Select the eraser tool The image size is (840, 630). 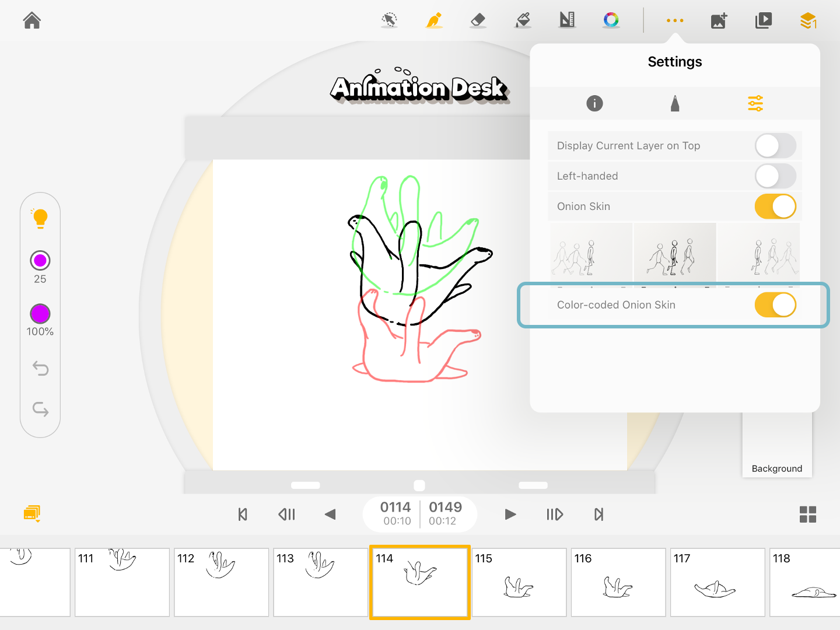click(x=478, y=20)
